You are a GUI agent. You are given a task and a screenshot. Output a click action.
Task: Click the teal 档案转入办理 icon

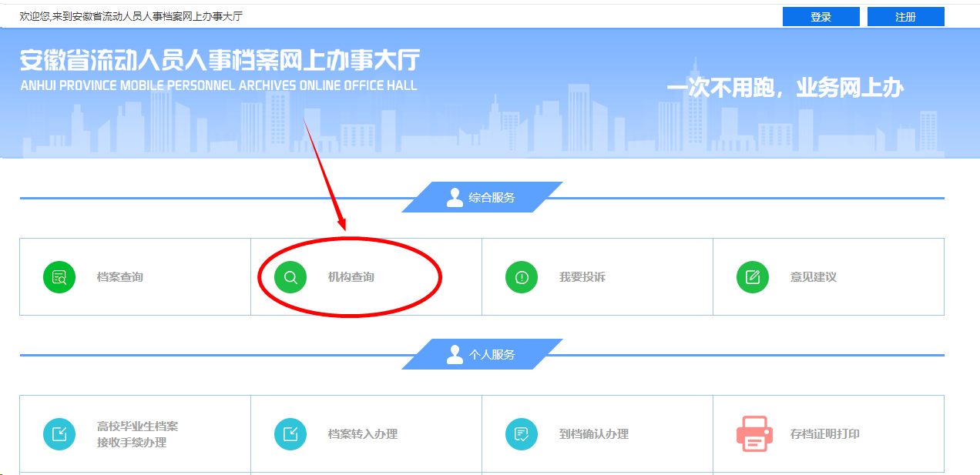pos(290,434)
